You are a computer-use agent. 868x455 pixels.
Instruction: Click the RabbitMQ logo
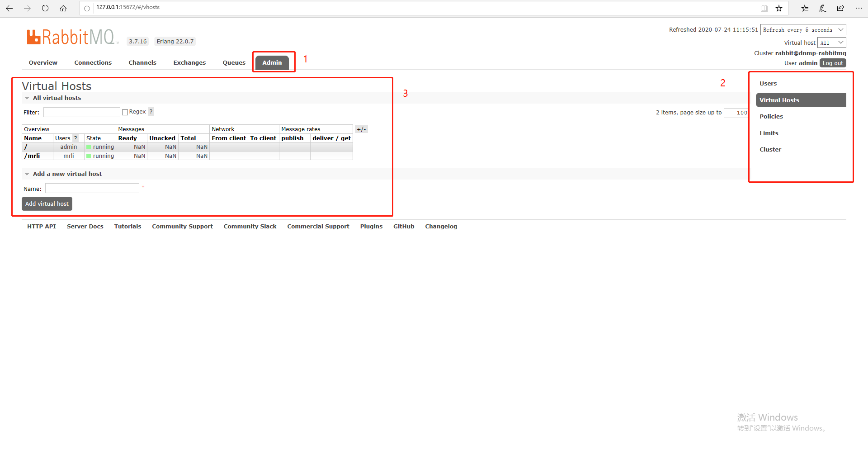tap(72, 37)
